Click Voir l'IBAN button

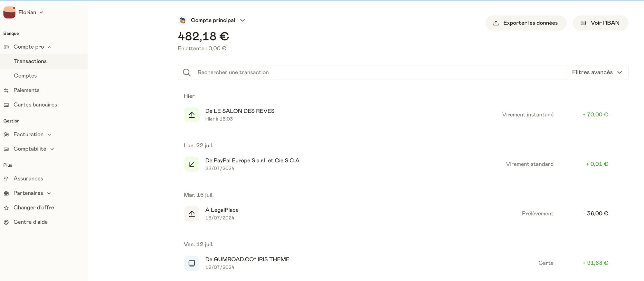click(x=601, y=23)
